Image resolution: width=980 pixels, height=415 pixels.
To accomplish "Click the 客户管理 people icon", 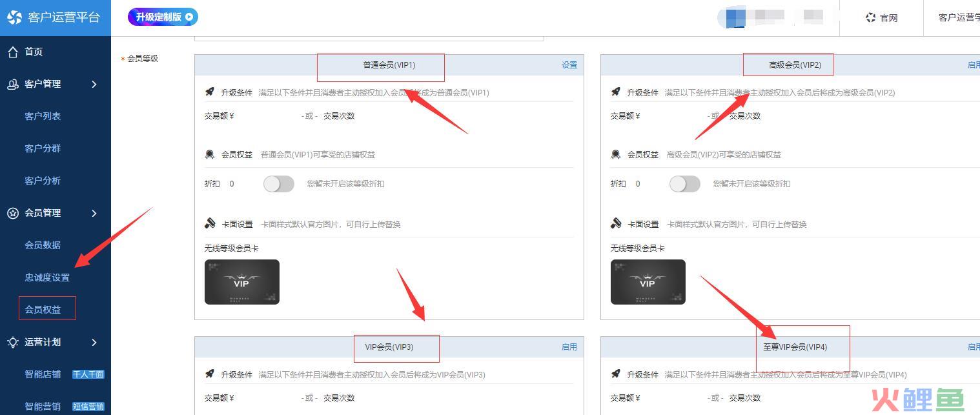I will pyautogui.click(x=13, y=84).
